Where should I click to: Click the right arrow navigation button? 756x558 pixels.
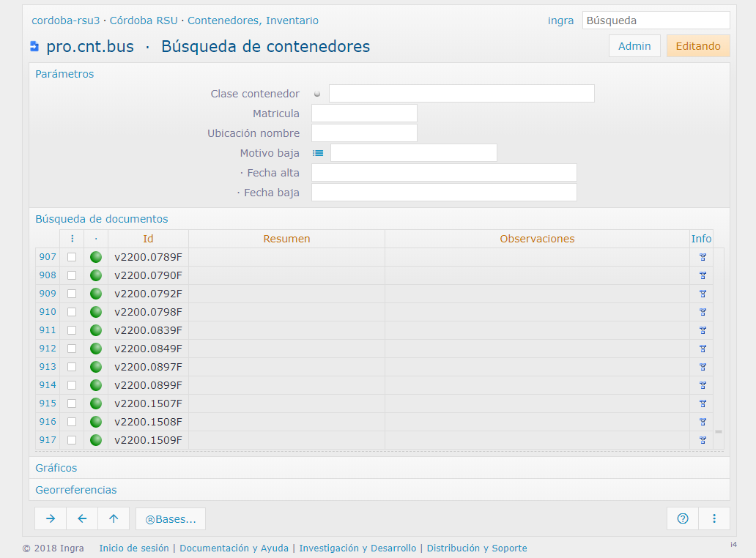pos(51,518)
